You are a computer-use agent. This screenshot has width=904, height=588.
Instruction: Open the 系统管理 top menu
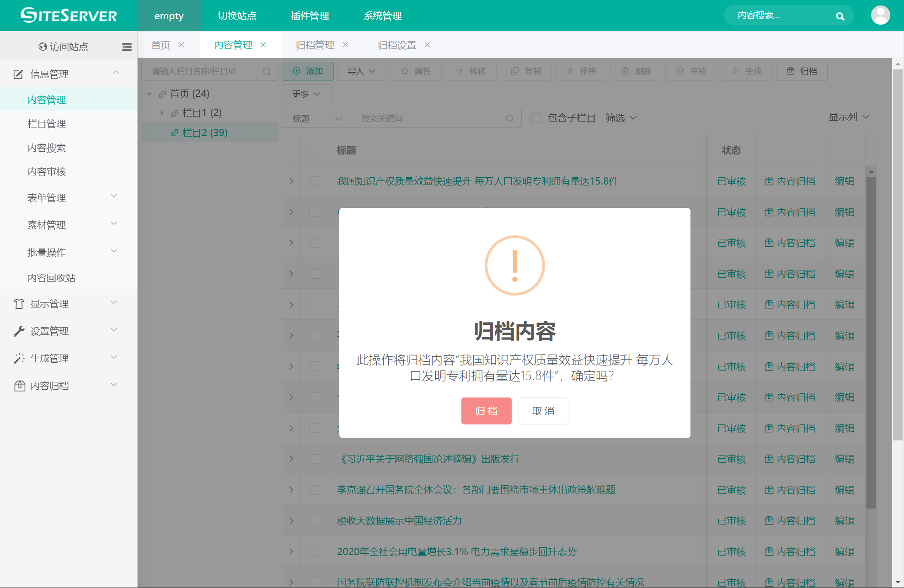coord(382,16)
